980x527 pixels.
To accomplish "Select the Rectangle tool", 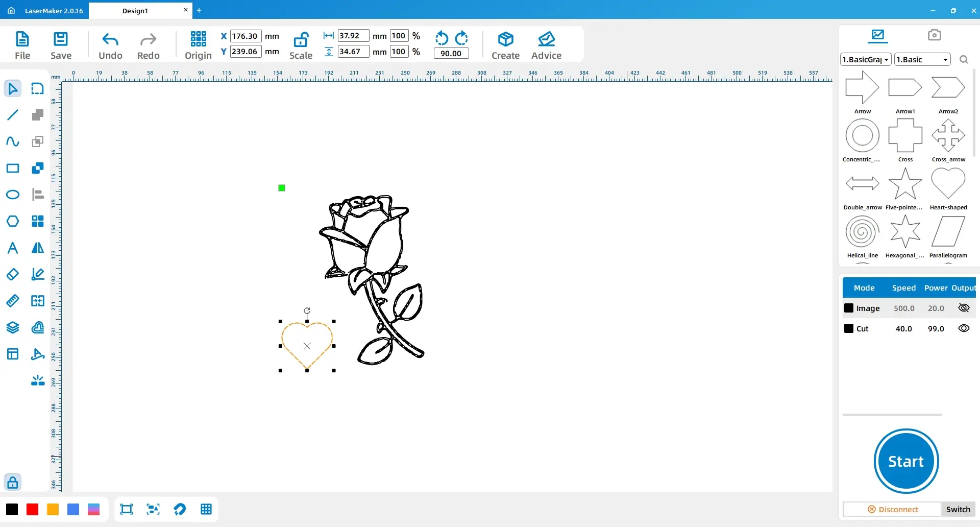I will [x=13, y=168].
